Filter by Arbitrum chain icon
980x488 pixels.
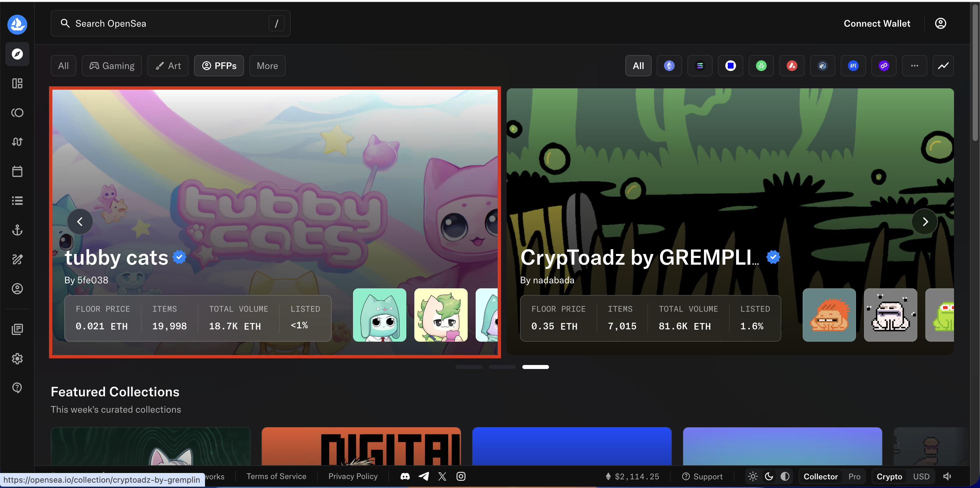coord(823,66)
